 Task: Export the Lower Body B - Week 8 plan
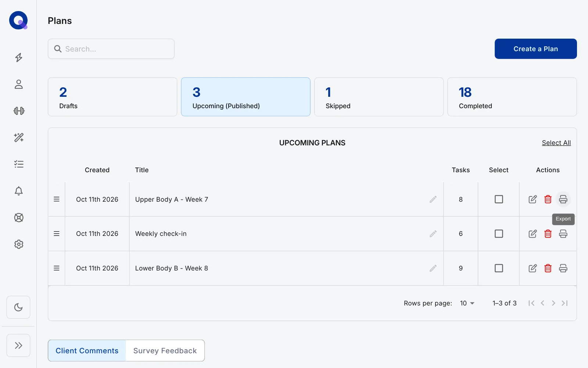click(x=563, y=268)
